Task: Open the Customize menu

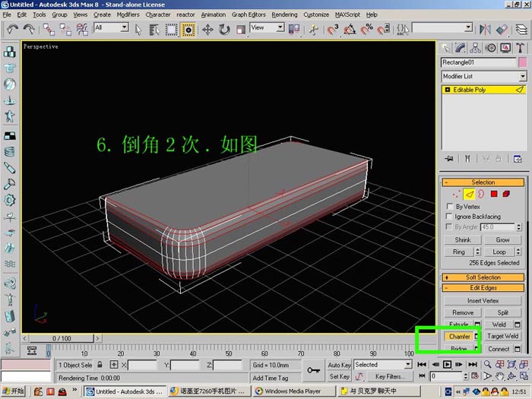Action: (316, 14)
